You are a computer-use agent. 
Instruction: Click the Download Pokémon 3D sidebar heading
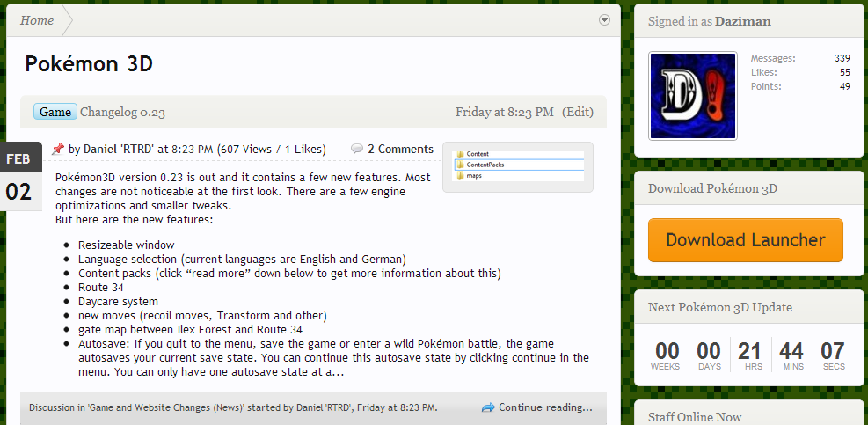coord(713,189)
